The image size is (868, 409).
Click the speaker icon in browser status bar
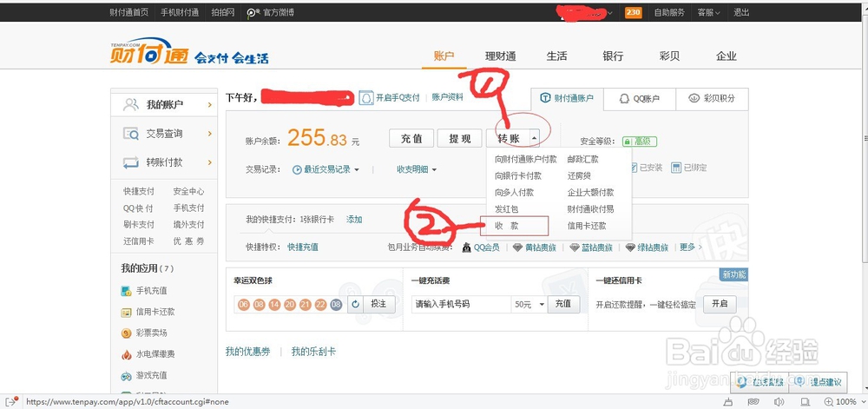779,402
